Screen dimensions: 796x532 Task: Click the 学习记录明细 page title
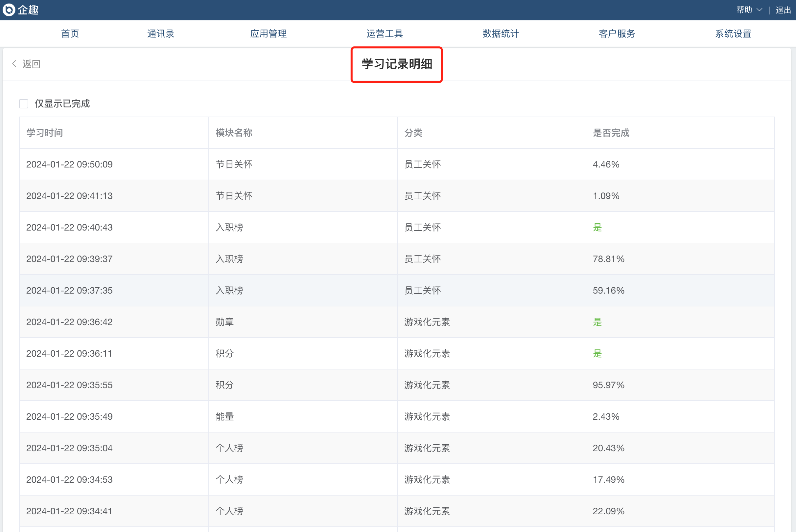[x=396, y=64]
